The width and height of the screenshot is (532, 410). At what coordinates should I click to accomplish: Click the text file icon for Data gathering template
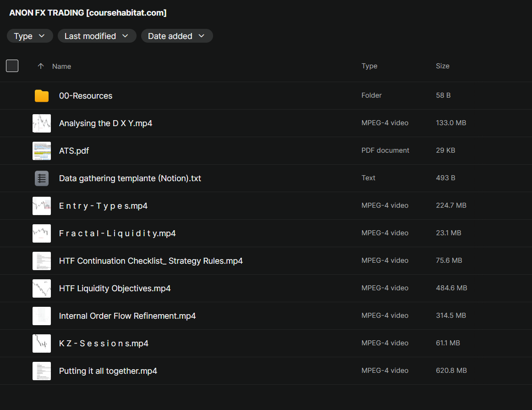point(42,178)
